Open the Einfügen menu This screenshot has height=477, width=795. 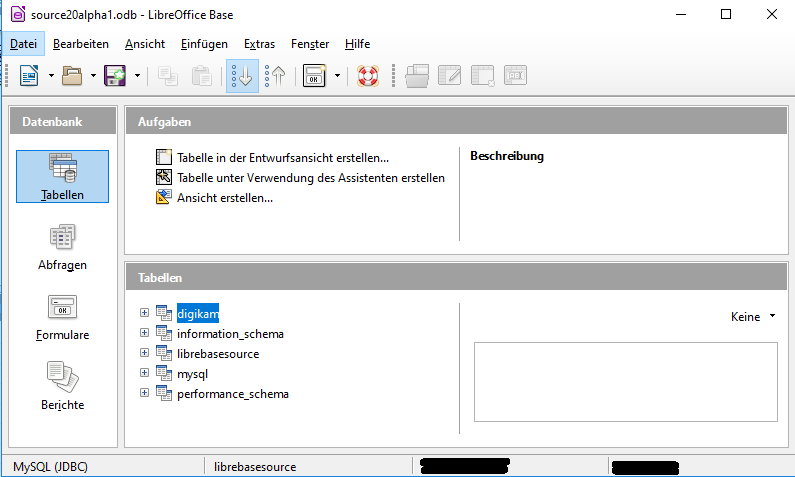coord(204,44)
